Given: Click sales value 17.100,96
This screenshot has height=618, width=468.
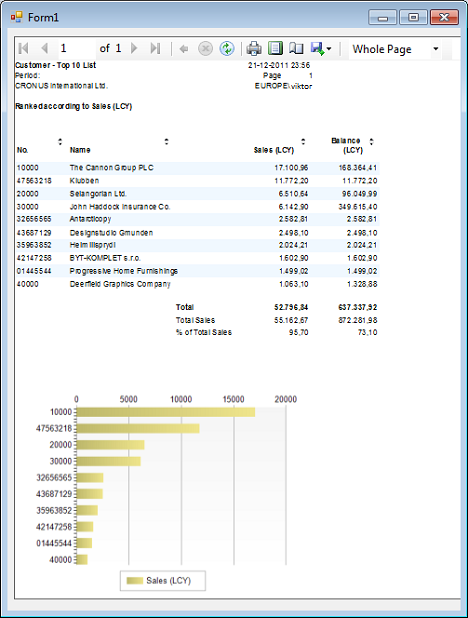Looking at the screenshot, I should pyautogui.click(x=291, y=168).
